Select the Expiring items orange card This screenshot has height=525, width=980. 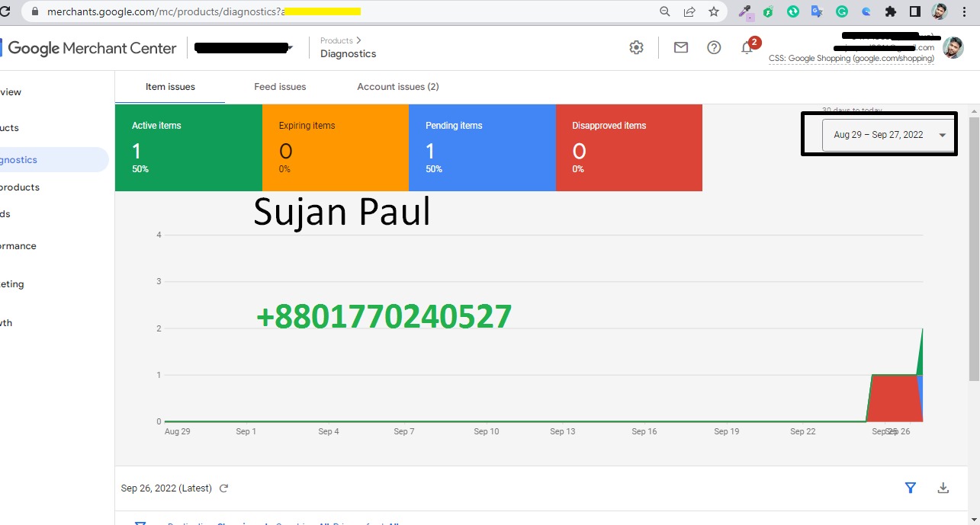[336, 148]
